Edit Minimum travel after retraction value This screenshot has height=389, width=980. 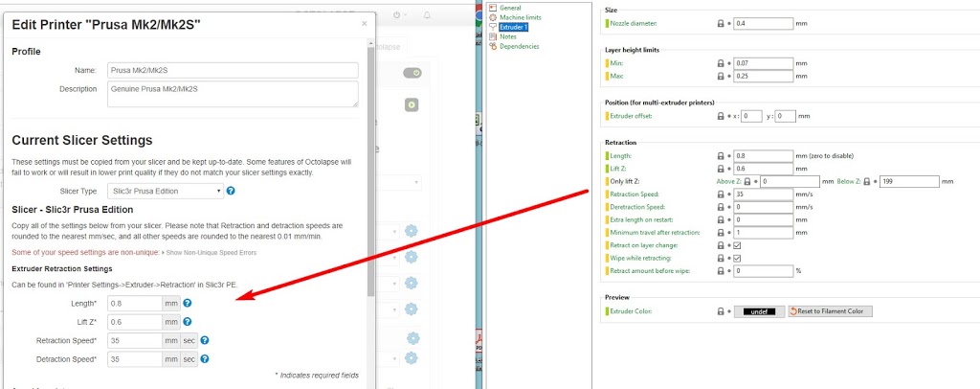point(763,233)
